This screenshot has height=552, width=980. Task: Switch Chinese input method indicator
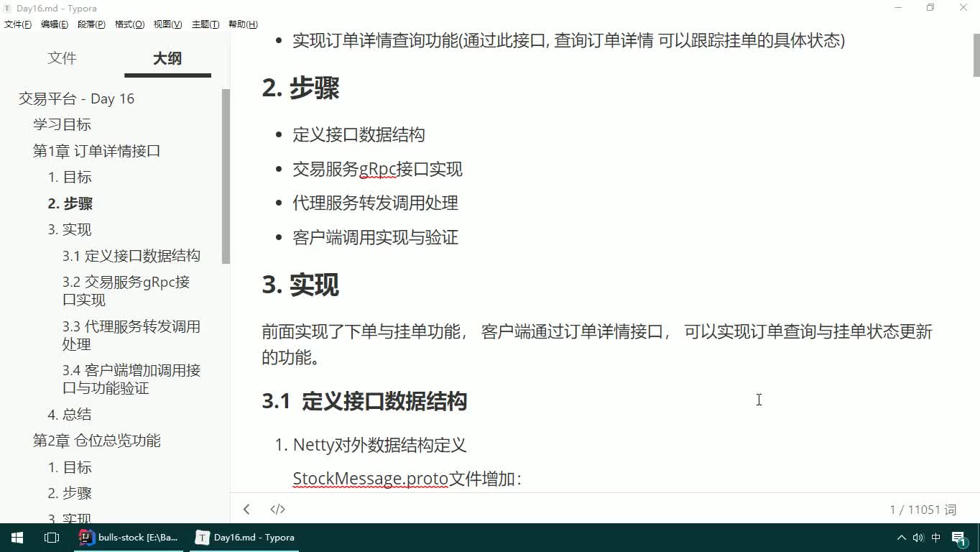[x=936, y=538]
